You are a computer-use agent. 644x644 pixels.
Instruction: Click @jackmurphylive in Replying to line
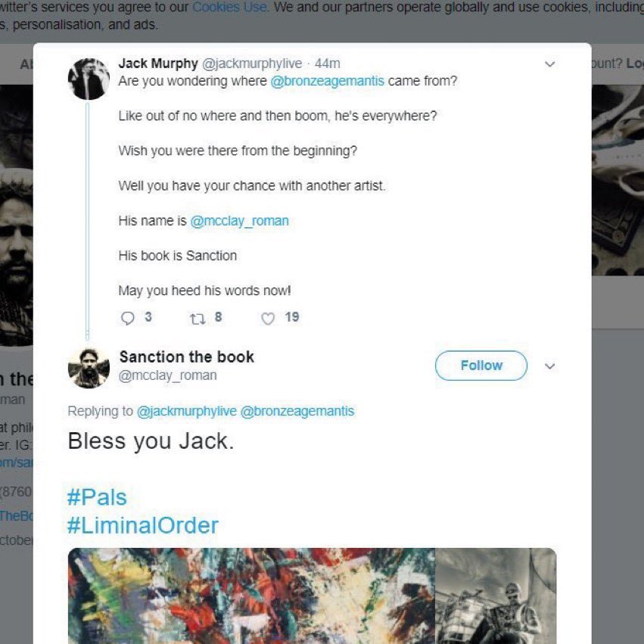point(186,411)
